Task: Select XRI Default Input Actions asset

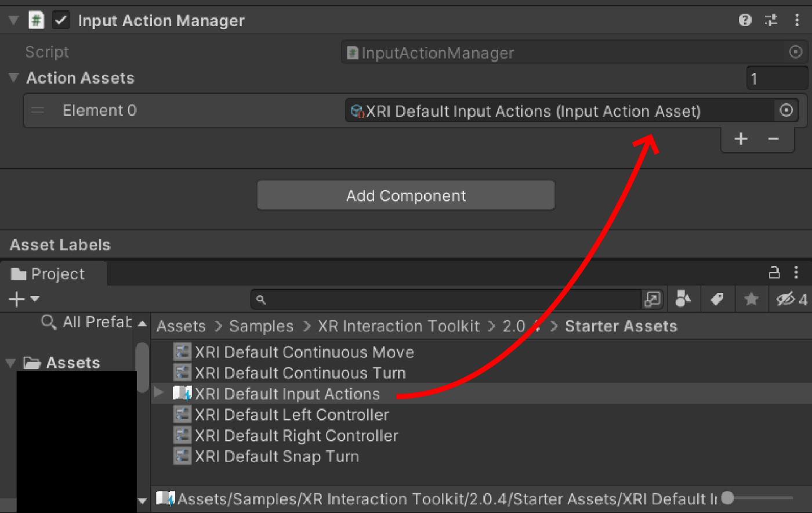Action: 287,394
